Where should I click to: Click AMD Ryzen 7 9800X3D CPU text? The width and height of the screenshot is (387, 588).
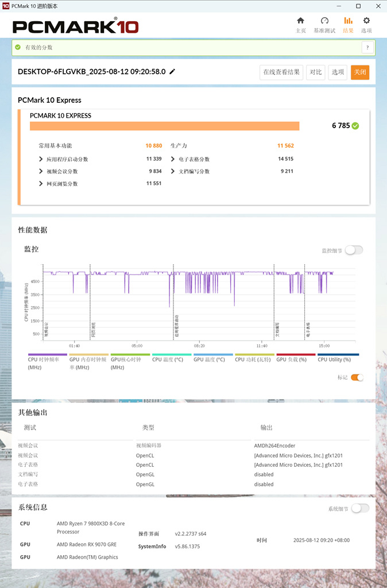point(91,528)
